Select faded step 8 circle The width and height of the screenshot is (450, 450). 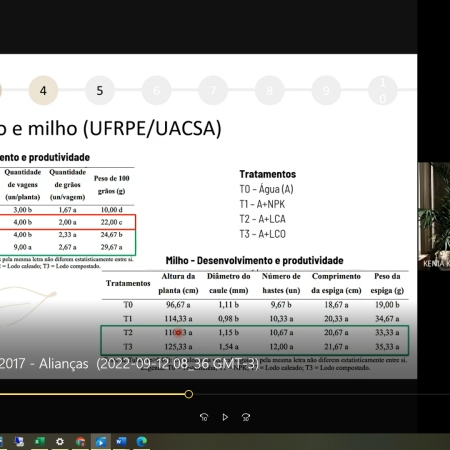click(x=270, y=90)
